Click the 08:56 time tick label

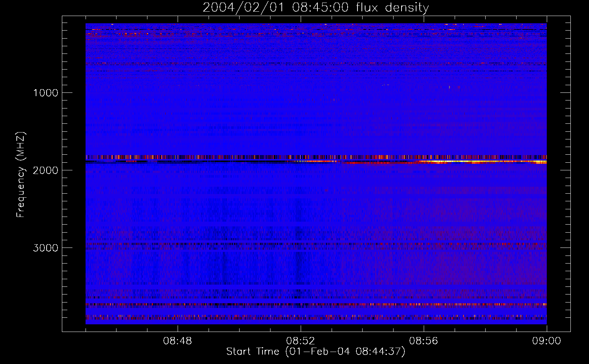pyautogui.click(x=424, y=341)
